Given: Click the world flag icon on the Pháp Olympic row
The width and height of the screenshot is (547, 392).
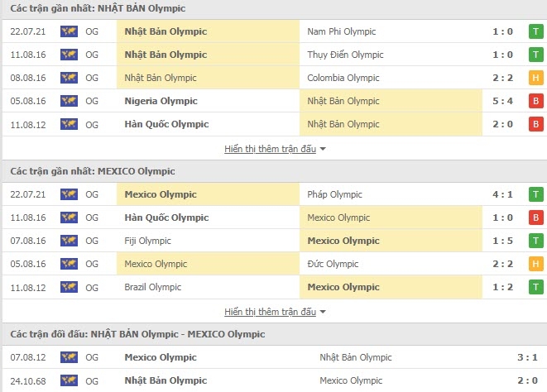Looking at the screenshot, I should [x=69, y=194].
